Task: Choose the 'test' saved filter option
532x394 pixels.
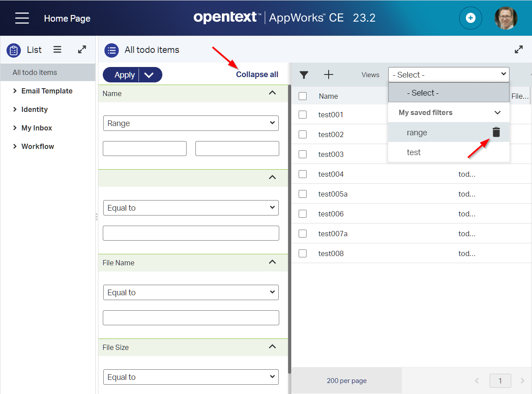Action: click(414, 152)
